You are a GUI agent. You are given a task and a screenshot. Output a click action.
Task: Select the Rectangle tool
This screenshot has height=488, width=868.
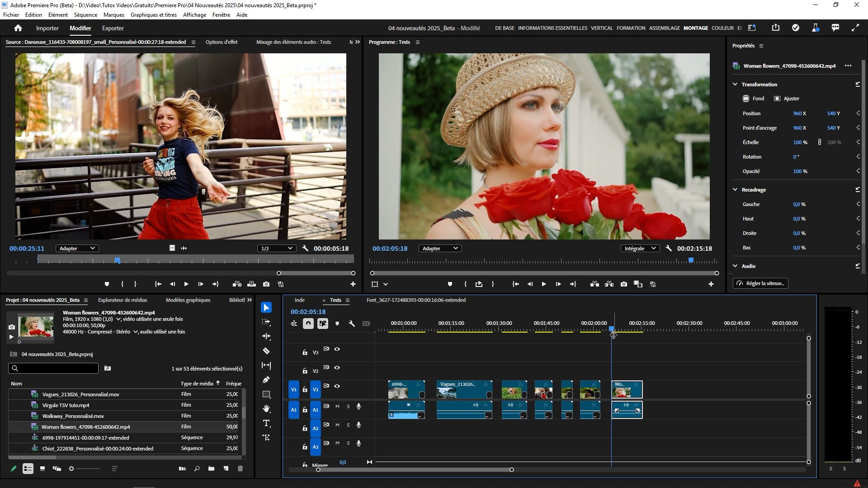pyautogui.click(x=266, y=394)
